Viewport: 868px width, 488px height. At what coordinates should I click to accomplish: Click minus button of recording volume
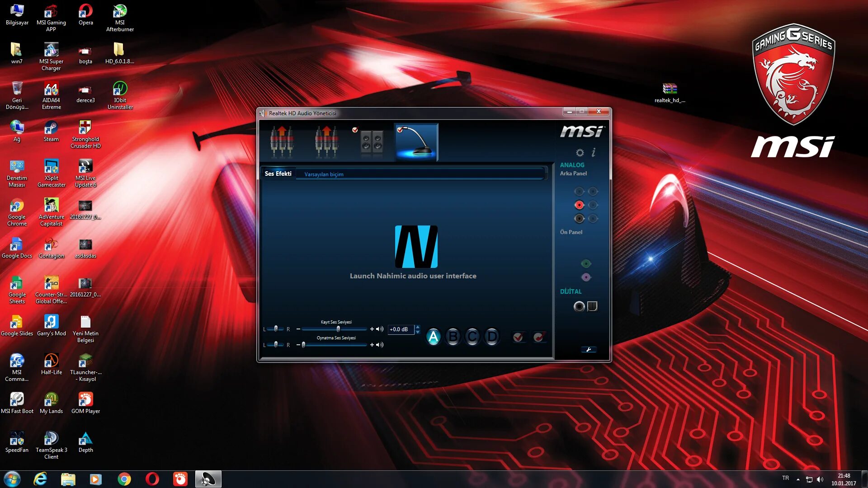(298, 329)
